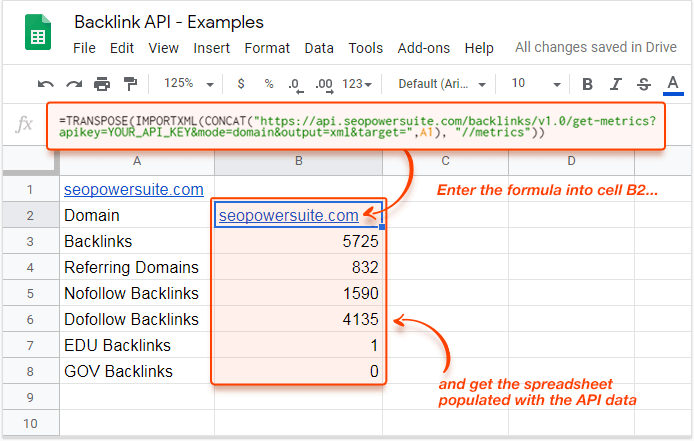694x441 pixels.
Task: Toggle Bold formatting
Action: 587,84
